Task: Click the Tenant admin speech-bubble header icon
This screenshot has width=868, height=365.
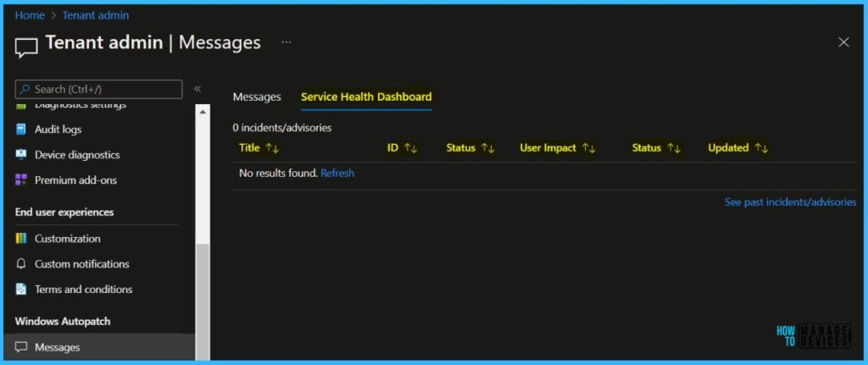Action: point(26,47)
